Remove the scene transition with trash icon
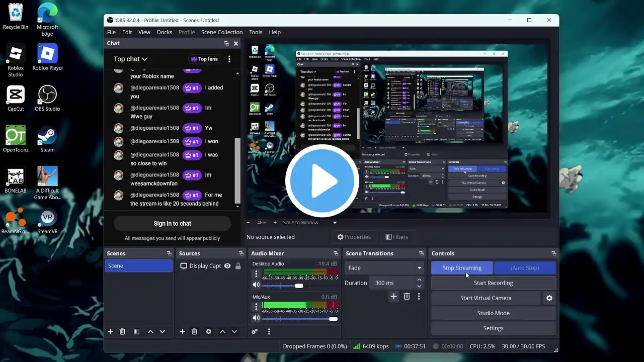This screenshot has height=362, width=644. (x=407, y=297)
